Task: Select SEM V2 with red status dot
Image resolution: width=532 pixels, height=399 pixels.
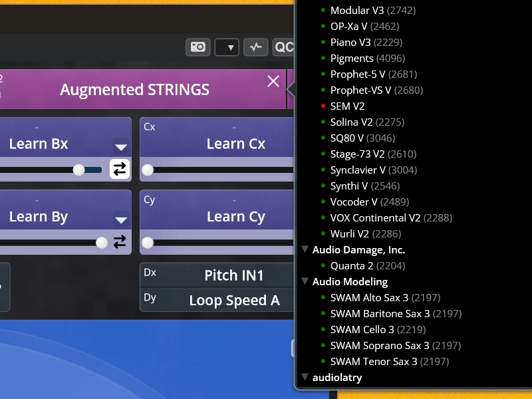Action: (x=347, y=106)
